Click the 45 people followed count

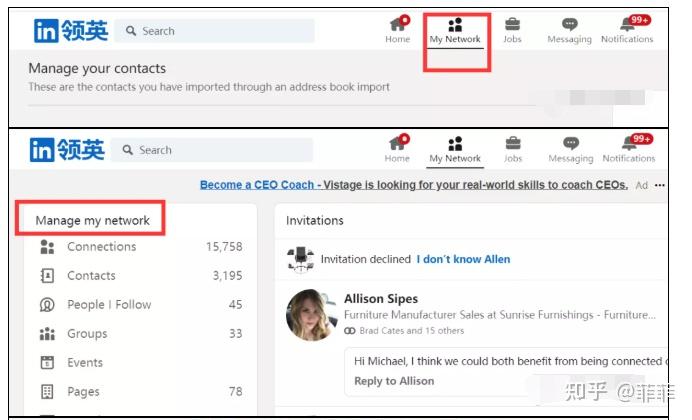(235, 304)
